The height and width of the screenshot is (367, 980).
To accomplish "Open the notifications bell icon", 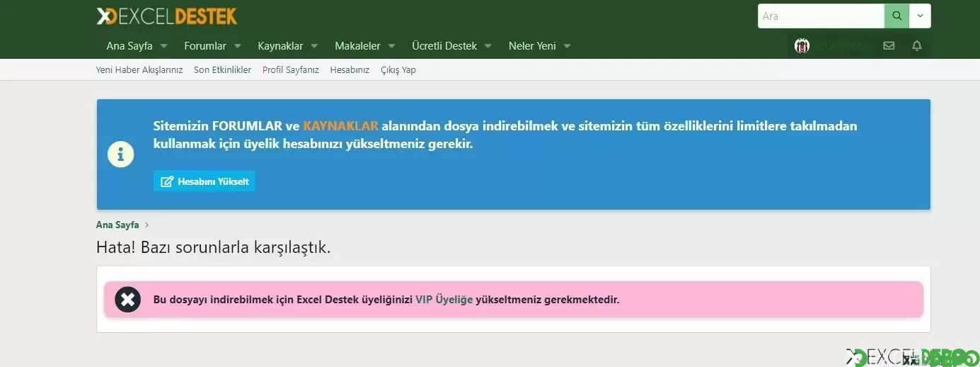I will pyautogui.click(x=917, y=45).
